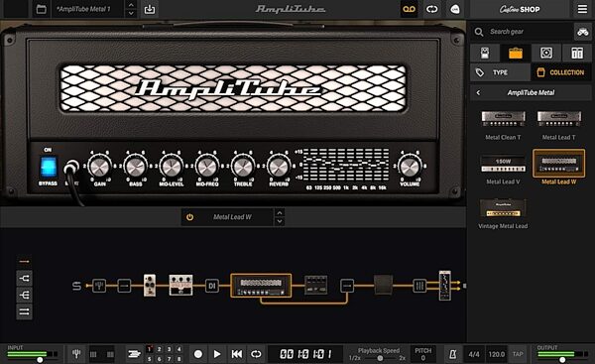Switch to the TYPE tab
This screenshot has width=595, height=364.
500,72
